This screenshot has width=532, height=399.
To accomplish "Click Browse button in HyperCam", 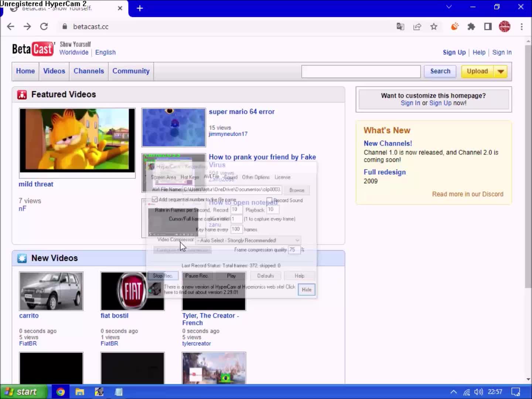I will [297, 190].
